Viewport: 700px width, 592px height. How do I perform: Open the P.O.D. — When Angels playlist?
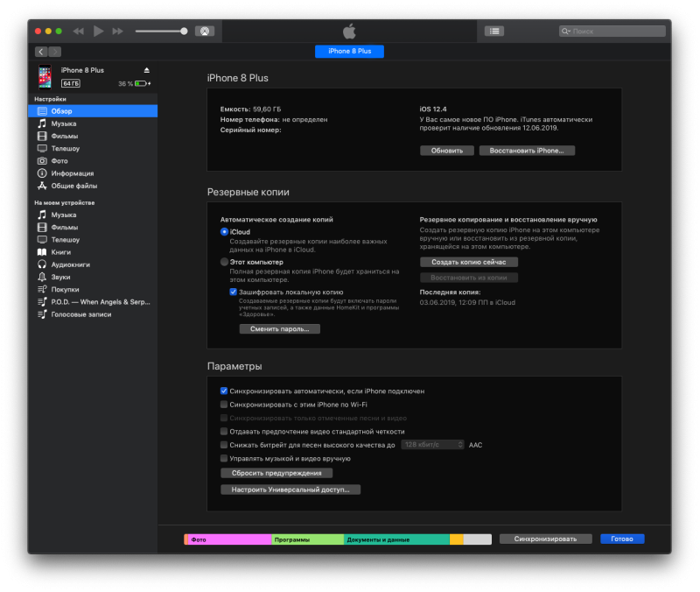pos(93,302)
